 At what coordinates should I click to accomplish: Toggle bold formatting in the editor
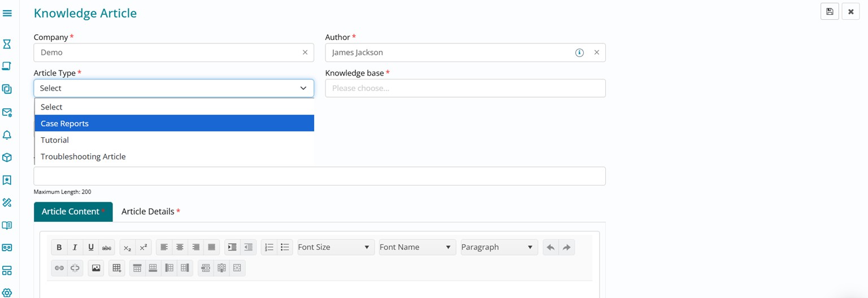[x=59, y=247]
